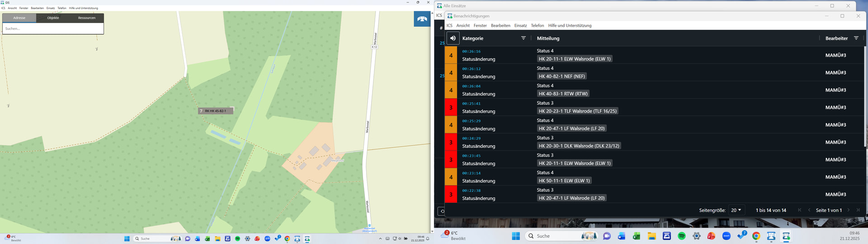Viewport: 868px width, 244px height.
Task: Click the Suchen address search field
Action: [53, 28]
